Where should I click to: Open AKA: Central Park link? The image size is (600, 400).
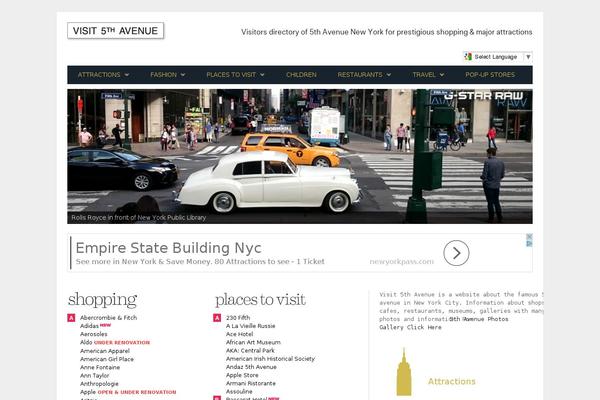pos(250,351)
